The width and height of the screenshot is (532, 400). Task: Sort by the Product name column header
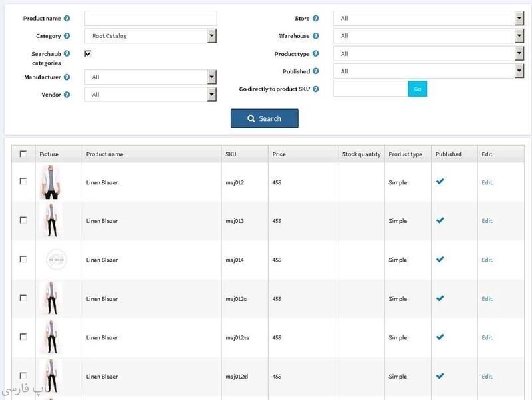[104, 154]
